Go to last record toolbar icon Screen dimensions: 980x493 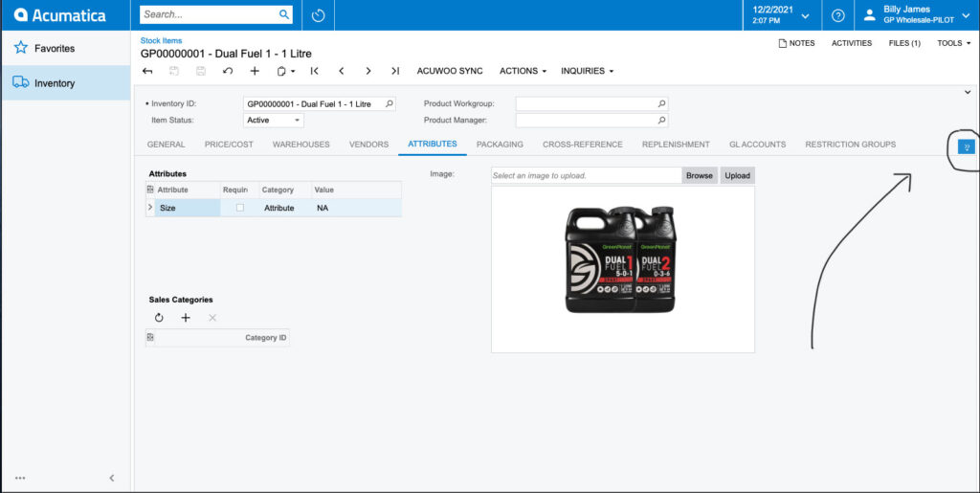tap(395, 71)
